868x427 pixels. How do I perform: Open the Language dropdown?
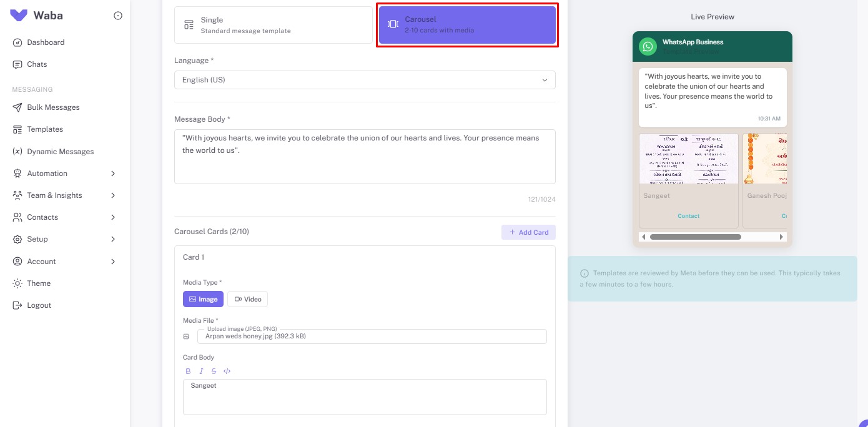pyautogui.click(x=365, y=79)
